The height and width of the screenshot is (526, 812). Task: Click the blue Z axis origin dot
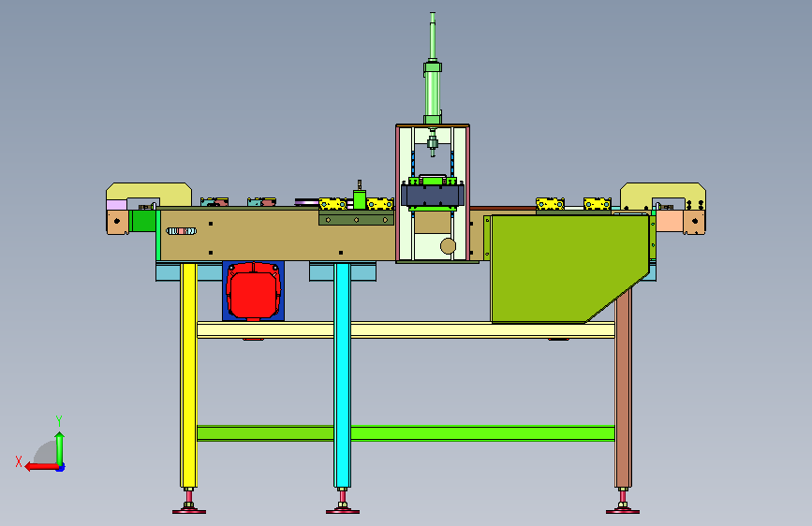61,467
